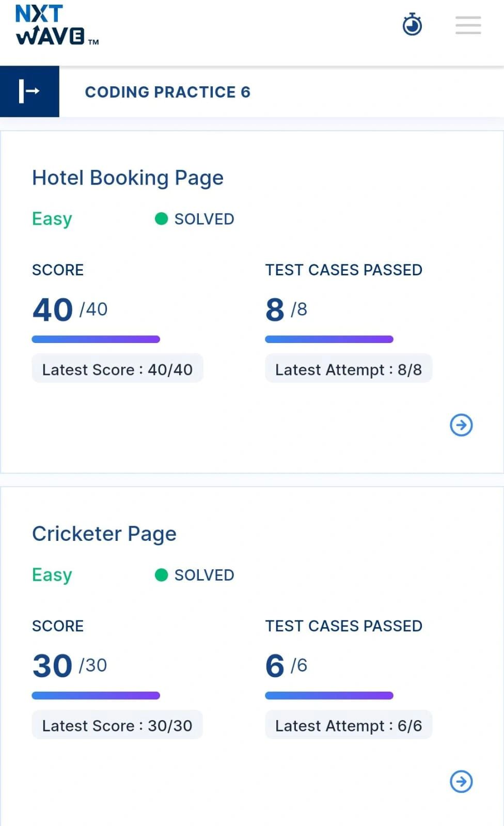Click the NxtWave logo

[57, 25]
